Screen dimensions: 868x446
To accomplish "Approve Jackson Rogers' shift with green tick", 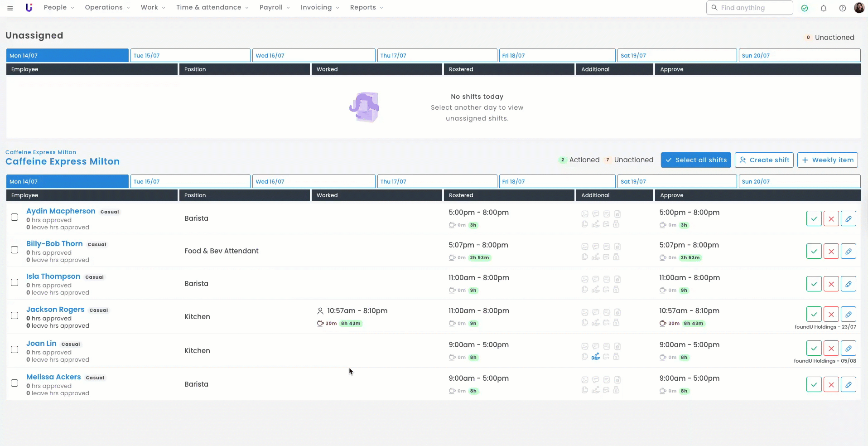I will (x=814, y=314).
